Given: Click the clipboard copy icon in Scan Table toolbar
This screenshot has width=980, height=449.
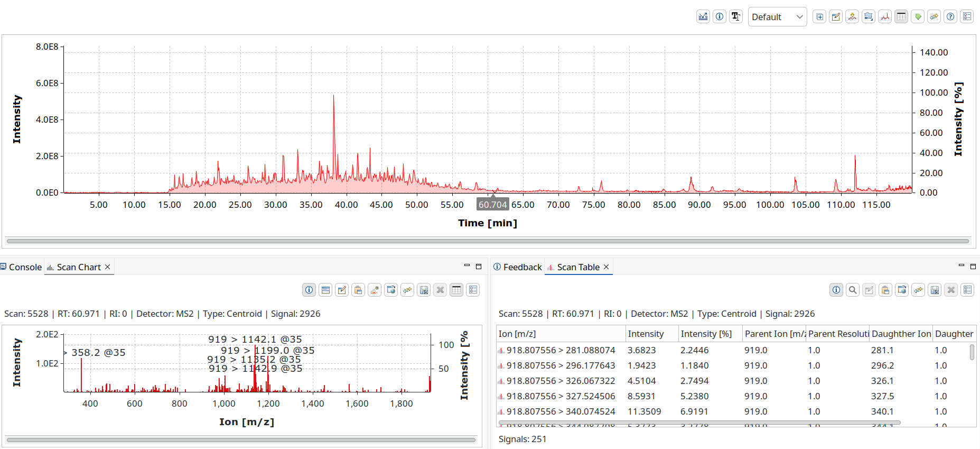Looking at the screenshot, I should tap(885, 290).
